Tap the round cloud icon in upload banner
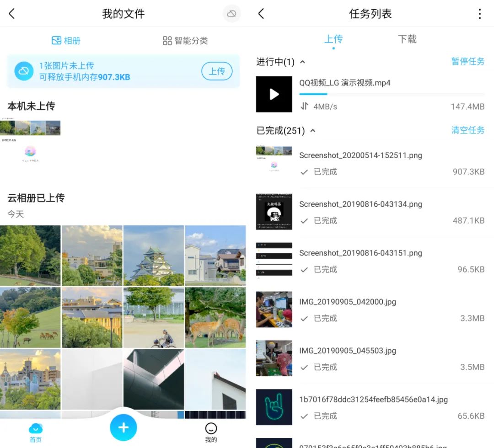This screenshot has width=494, height=448. [x=24, y=71]
